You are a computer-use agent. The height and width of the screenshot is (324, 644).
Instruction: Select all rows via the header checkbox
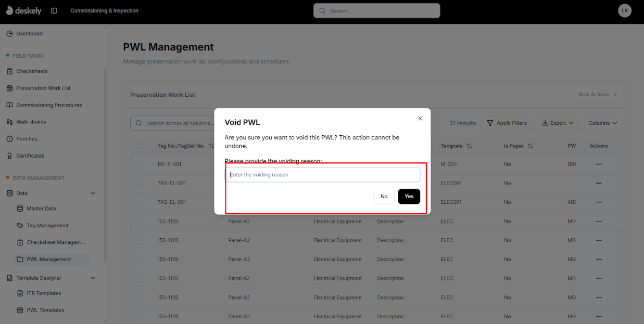click(140, 146)
